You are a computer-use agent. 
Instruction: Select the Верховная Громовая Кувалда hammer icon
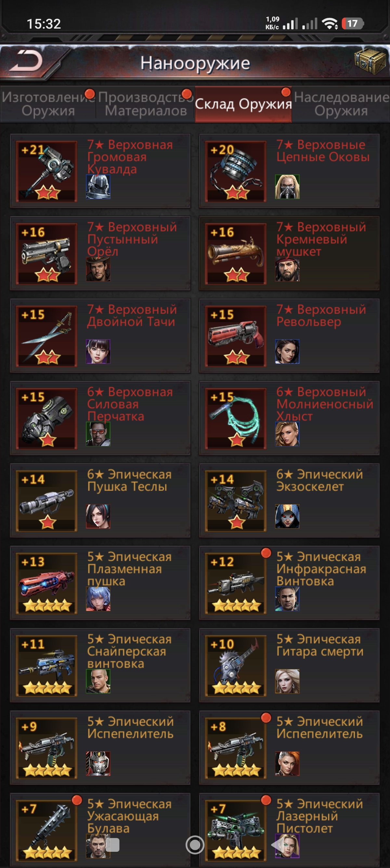pos(47,171)
